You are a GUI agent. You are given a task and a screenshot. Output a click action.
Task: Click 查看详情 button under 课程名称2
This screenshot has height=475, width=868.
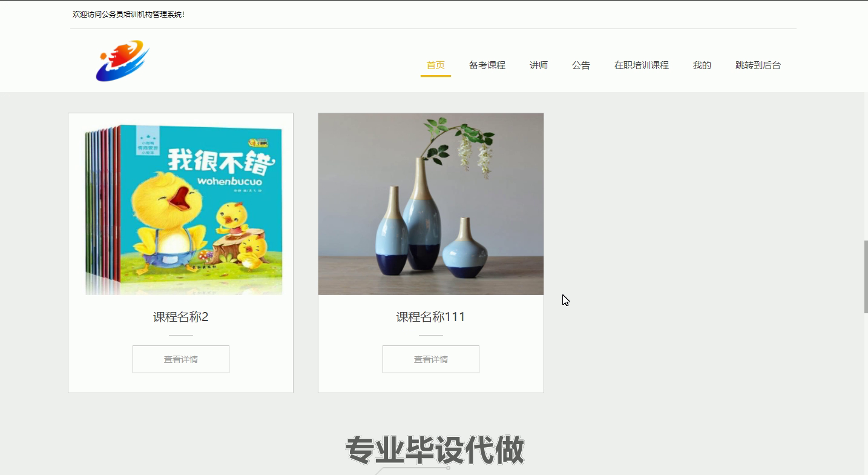(x=181, y=359)
